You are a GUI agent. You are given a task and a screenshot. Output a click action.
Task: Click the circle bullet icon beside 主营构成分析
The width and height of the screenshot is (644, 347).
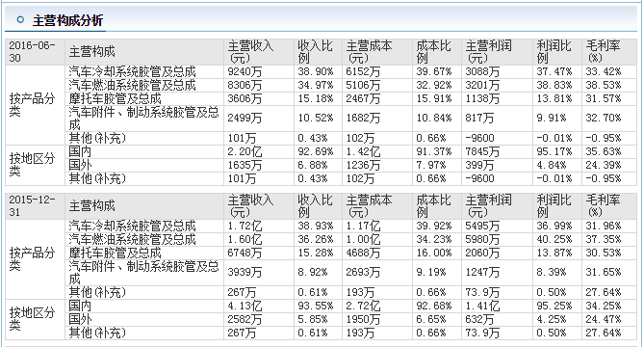[x=20, y=19]
